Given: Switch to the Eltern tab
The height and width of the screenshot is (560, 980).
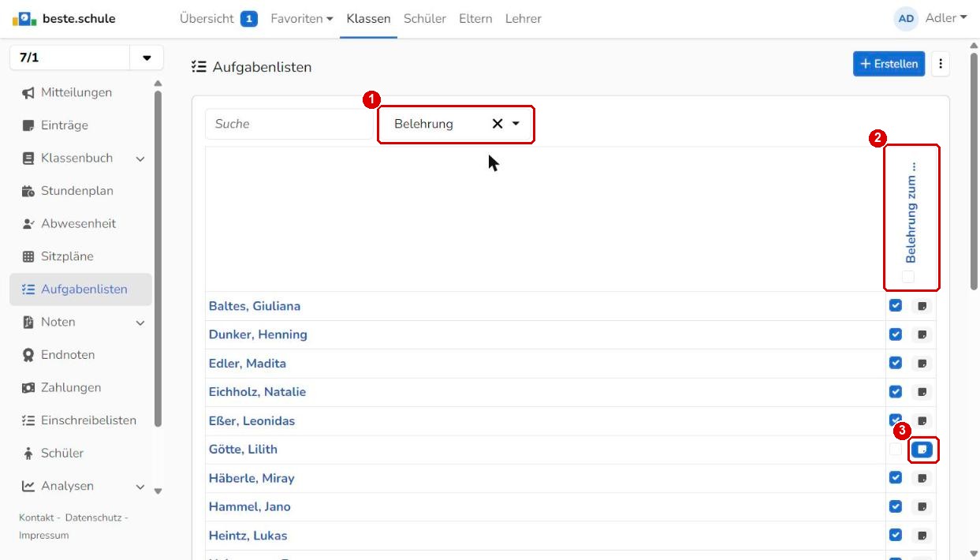Looking at the screenshot, I should point(475,18).
